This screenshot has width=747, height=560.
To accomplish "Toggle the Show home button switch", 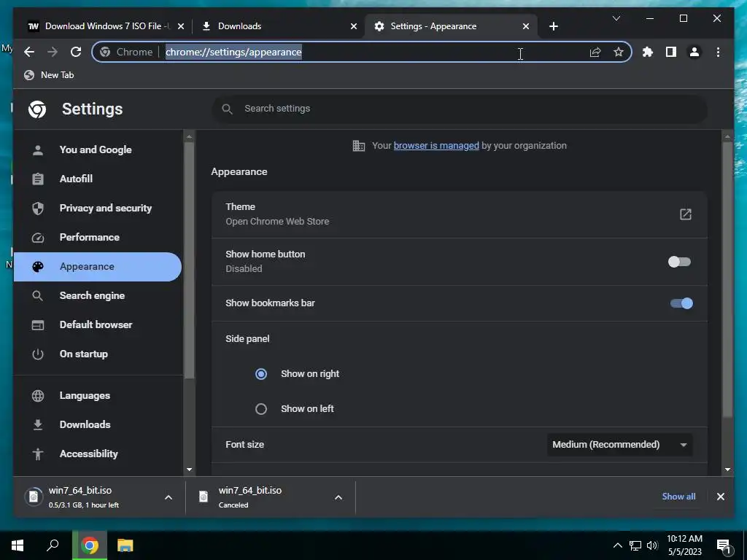I will 679,262.
